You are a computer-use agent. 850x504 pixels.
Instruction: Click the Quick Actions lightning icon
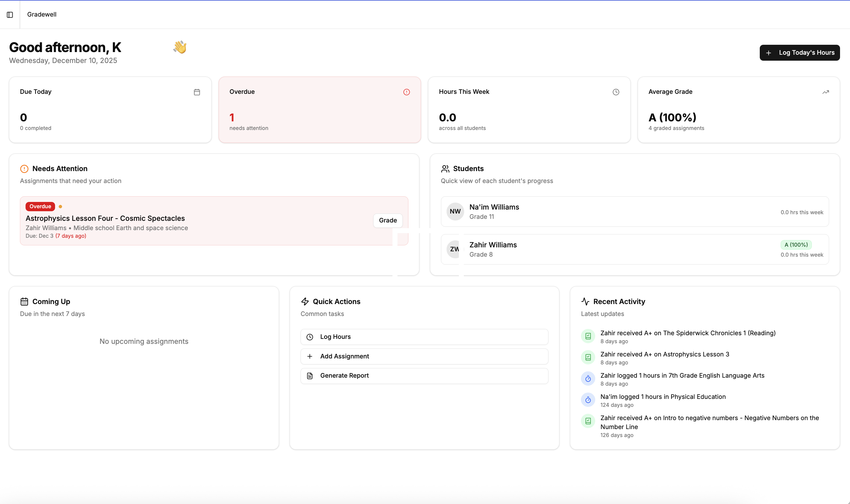304,301
